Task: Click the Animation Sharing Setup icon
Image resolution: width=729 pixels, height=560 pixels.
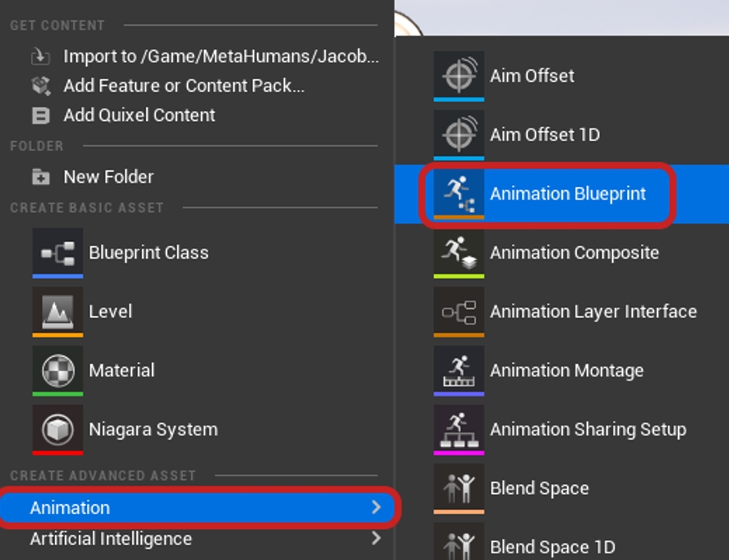Action: 458,429
